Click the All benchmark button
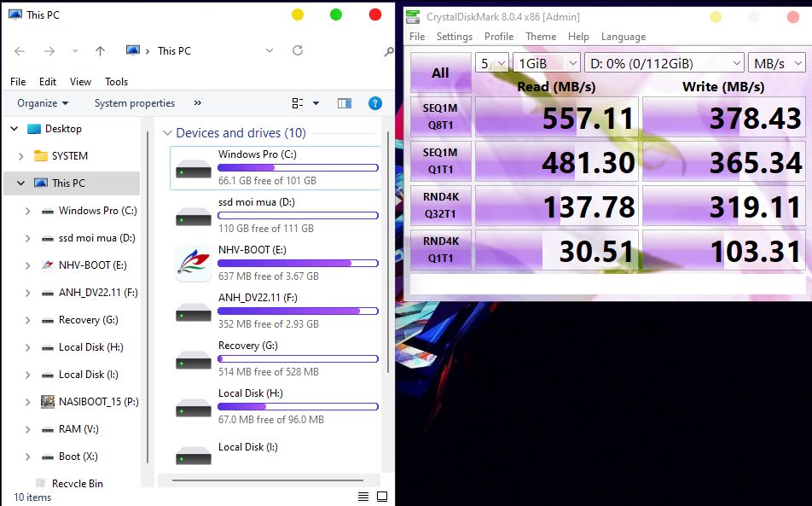 tap(440, 73)
